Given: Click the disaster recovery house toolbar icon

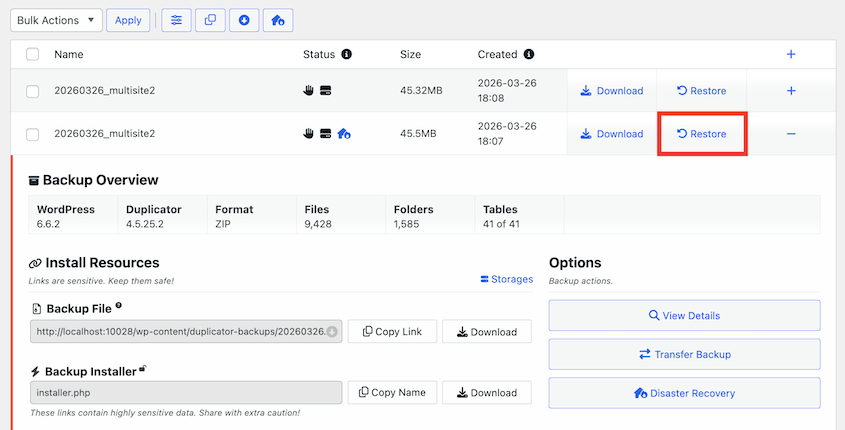Looking at the screenshot, I should coord(278,20).
